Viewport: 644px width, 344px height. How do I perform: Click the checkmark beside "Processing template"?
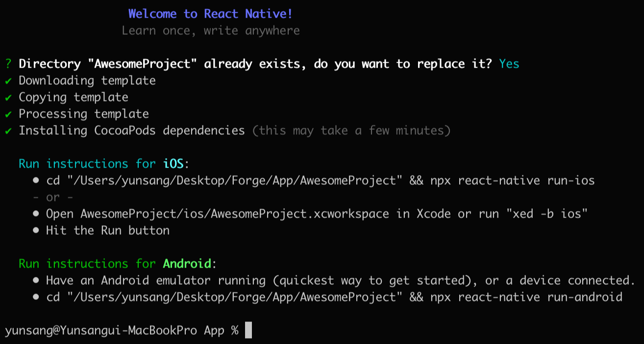[8, 114]
